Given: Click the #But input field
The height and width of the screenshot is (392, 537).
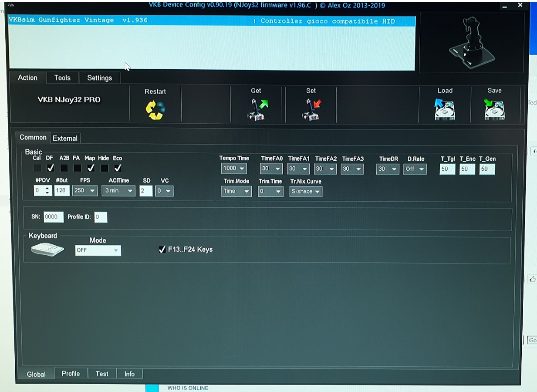Looking at the screenshot, I should coord(62,190).
